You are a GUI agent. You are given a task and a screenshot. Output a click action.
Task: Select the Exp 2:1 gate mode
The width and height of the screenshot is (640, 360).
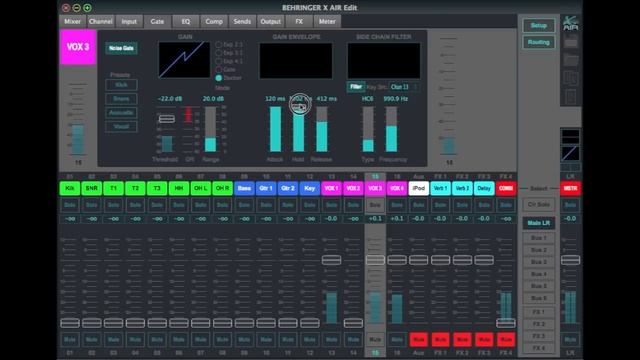click(x=219, y=44)
